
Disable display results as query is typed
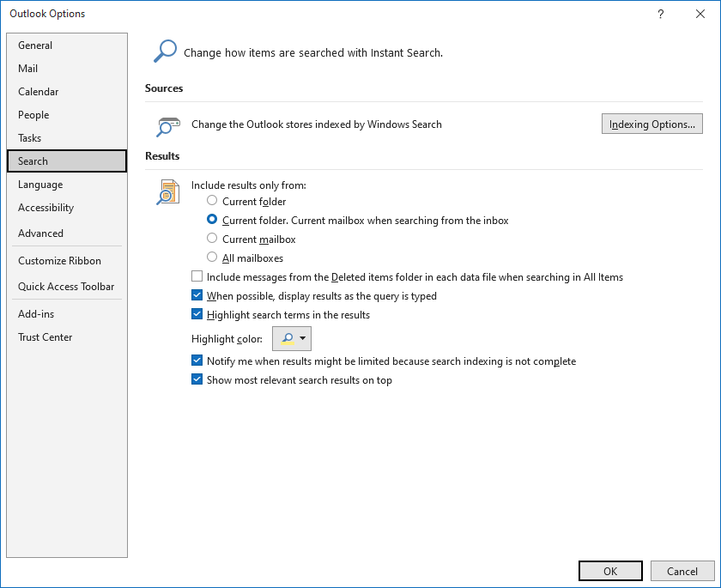coord(197,295)
